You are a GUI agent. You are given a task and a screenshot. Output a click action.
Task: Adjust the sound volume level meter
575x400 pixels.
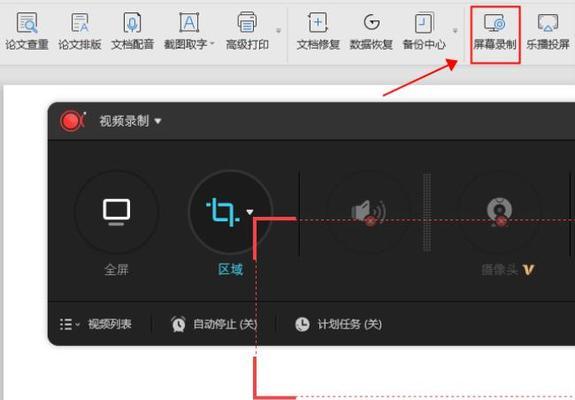click(x=427, y=213)
